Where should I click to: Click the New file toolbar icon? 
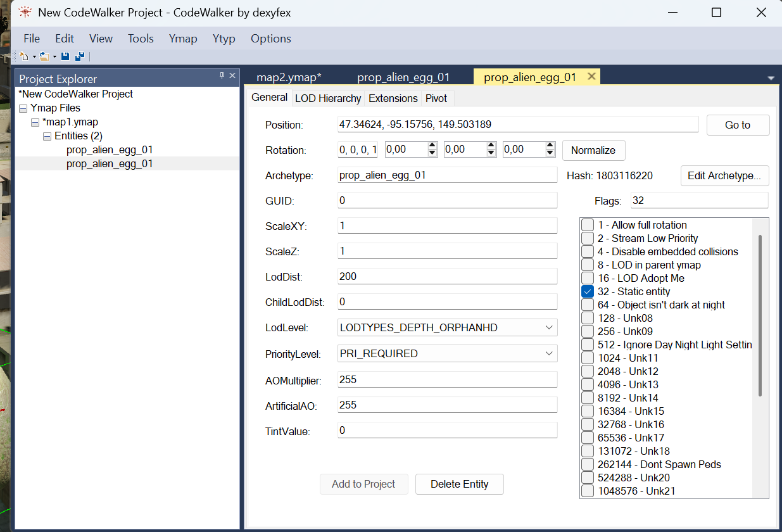(23, 56)
